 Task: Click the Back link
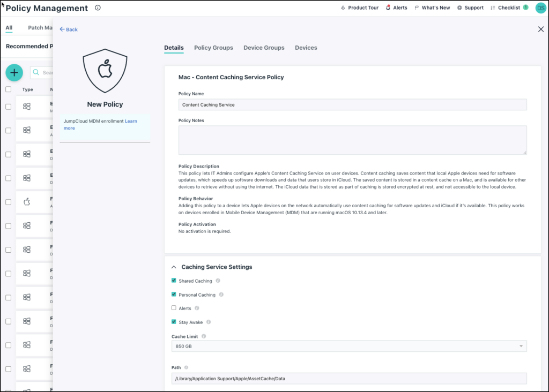69,29
